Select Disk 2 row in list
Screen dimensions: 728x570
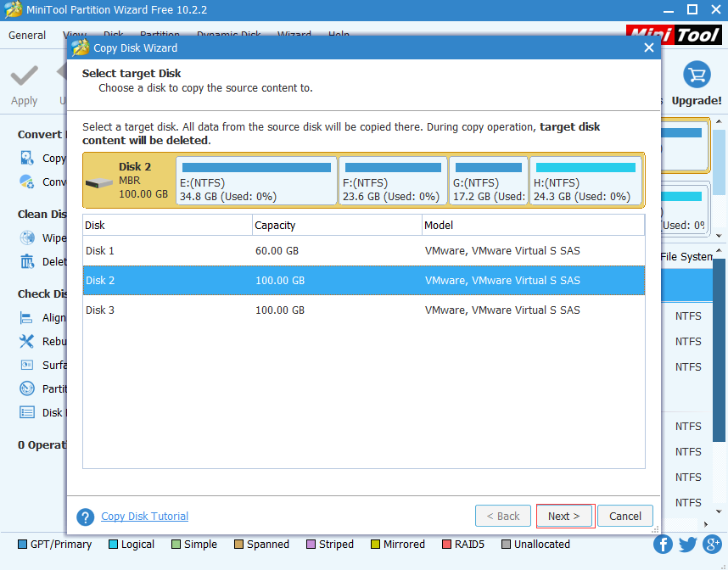coord(363,281)
